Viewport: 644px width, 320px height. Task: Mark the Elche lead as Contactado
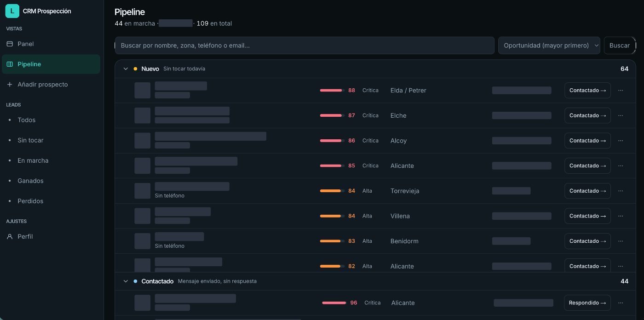pos(587,115)
